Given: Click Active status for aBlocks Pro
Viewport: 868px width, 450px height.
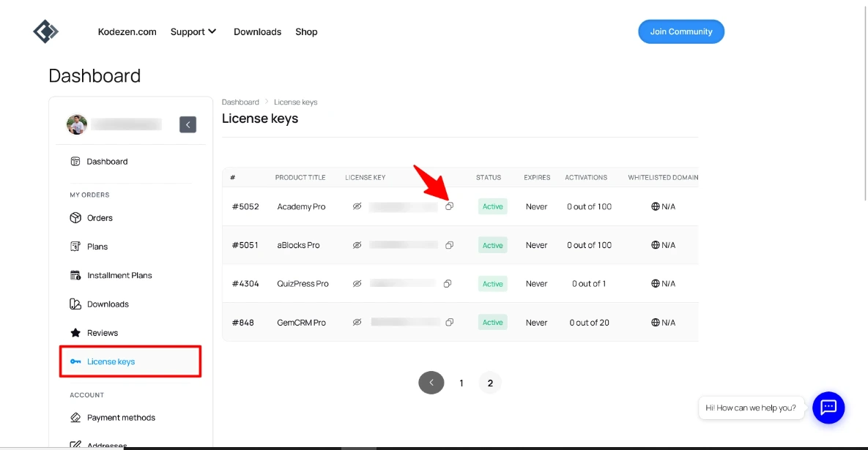Looking at the screenshot, I should coord(493,245).
